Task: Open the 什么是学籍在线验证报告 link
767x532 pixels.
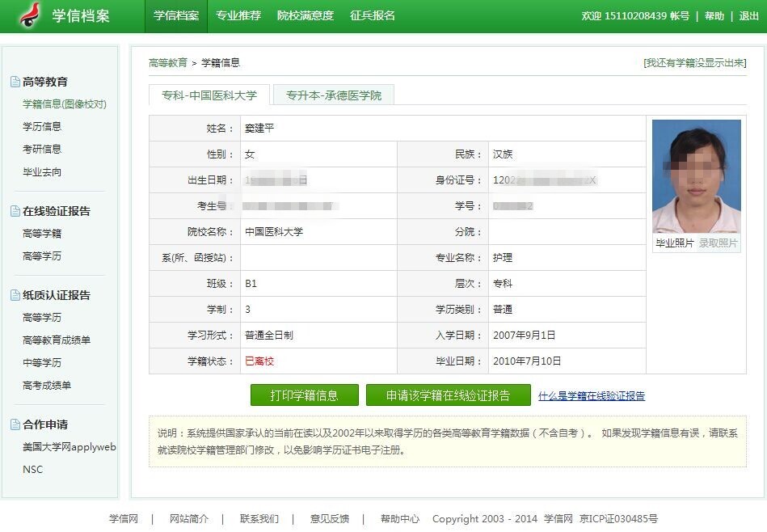Action: point(589,395)
